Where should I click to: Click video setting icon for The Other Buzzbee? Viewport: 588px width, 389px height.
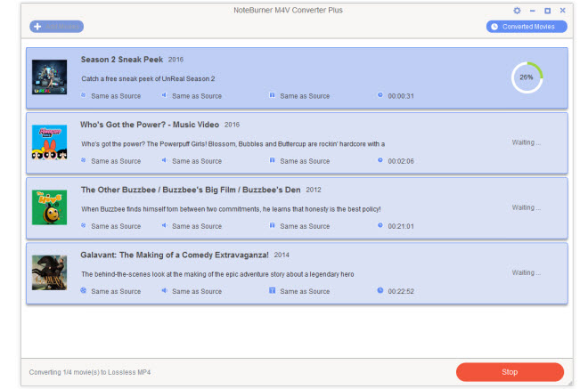tap(84, 225)
